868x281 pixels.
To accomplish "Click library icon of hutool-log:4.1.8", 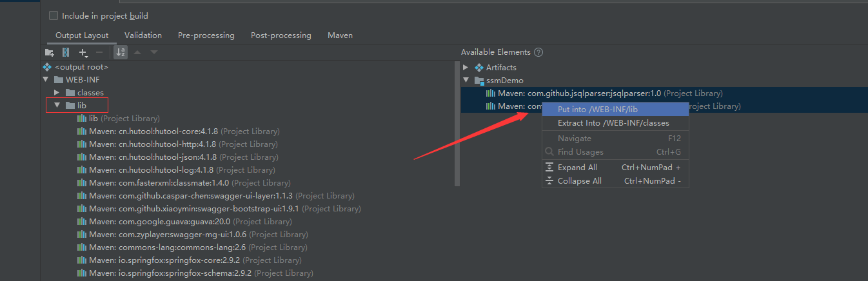I will [x=82, y=170].
